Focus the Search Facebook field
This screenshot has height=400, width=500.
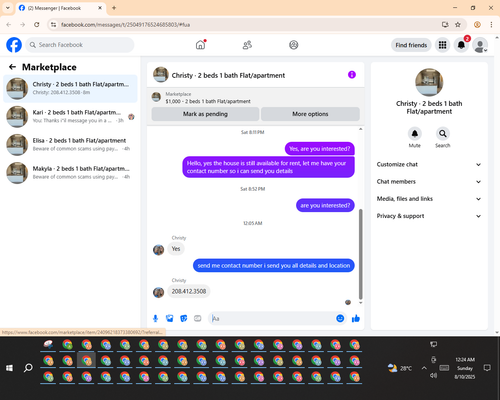(x=80, y=45)
